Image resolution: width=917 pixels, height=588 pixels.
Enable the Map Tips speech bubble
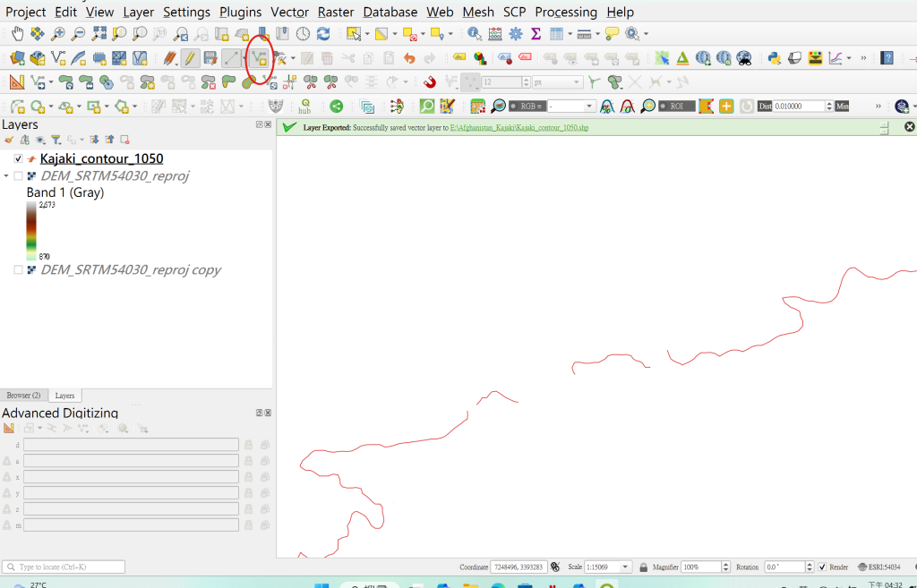pos(612,34)
